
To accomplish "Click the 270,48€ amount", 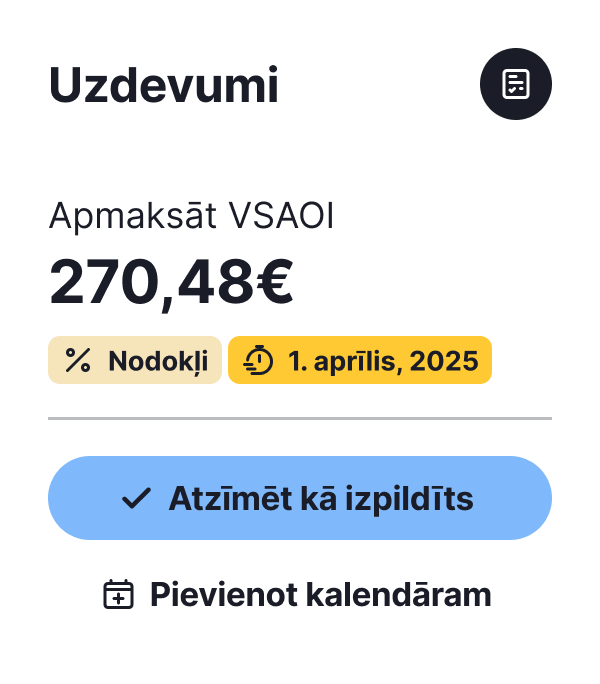I will point(171,283).
